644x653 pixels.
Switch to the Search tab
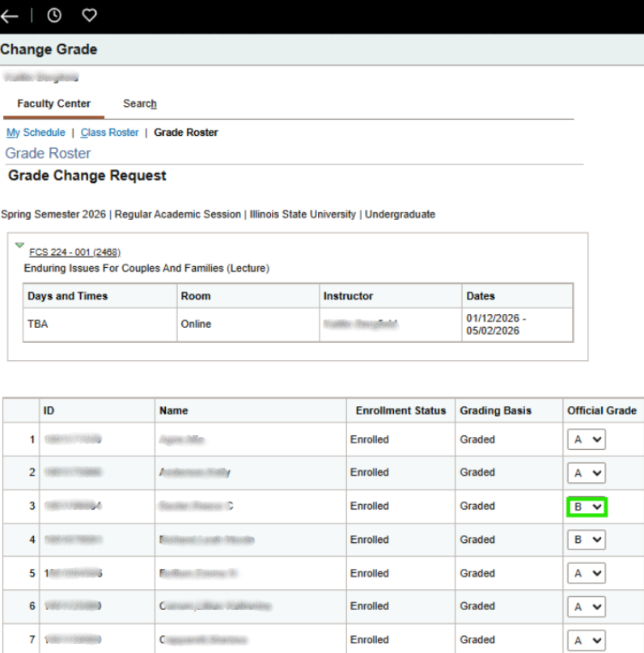(x=140, y=104)
